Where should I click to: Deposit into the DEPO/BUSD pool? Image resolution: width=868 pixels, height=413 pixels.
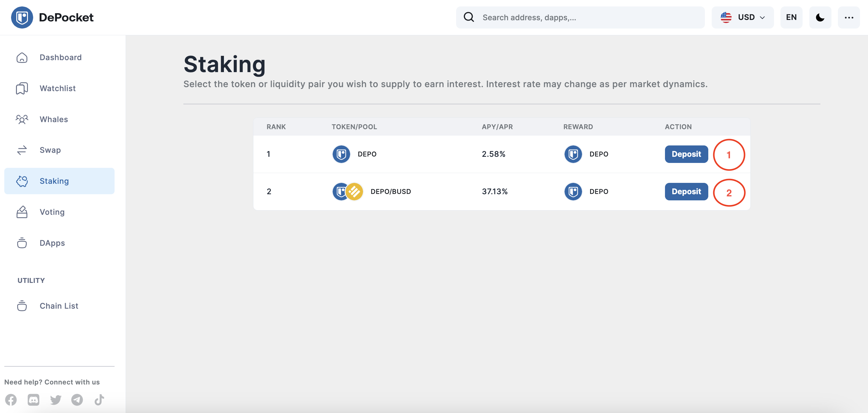(x=686, y=191)
